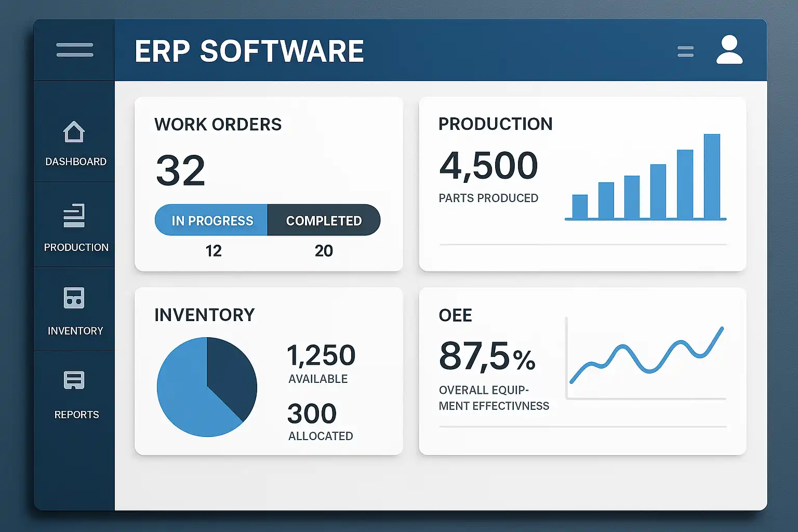Open the user profile icon
This screenshot has height=532, width=798.
point(729,50)
